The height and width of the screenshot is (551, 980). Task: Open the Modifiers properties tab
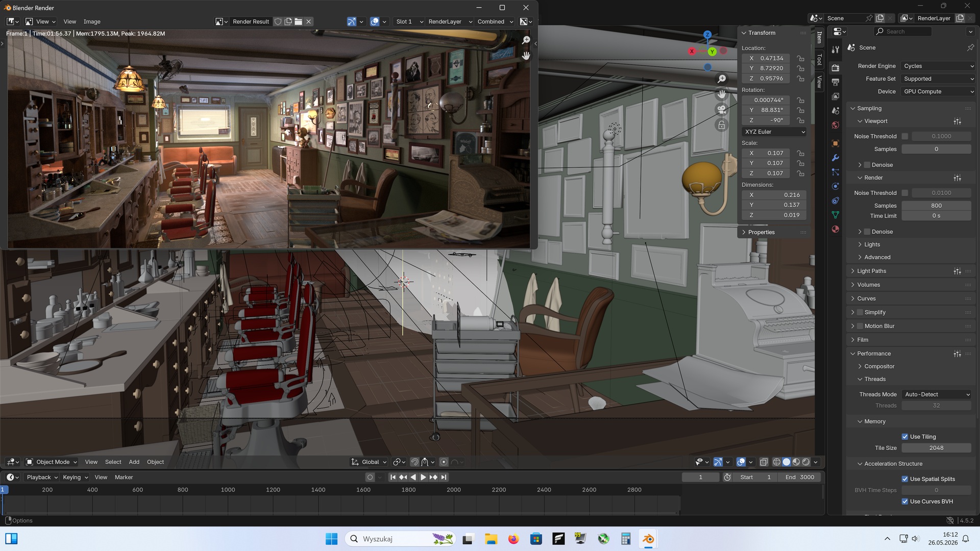835,158
